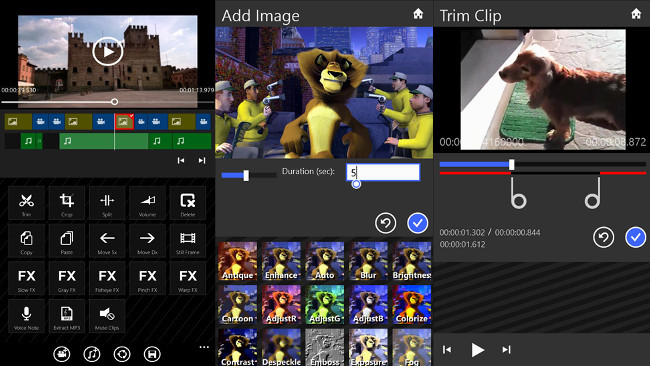Apply the Slow FX effect
Viewport: 650px width, 366px height.
pos(26,279)
